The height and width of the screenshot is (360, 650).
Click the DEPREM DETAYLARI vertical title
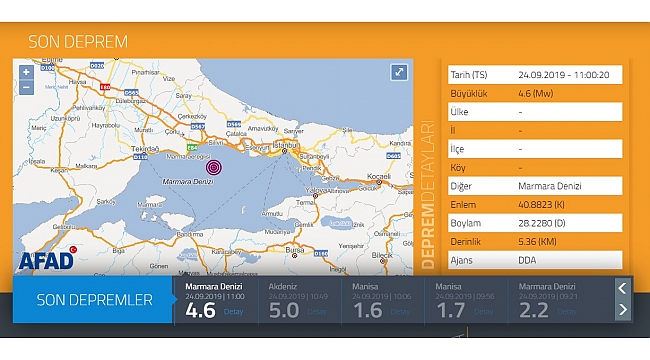click(428, 195)
